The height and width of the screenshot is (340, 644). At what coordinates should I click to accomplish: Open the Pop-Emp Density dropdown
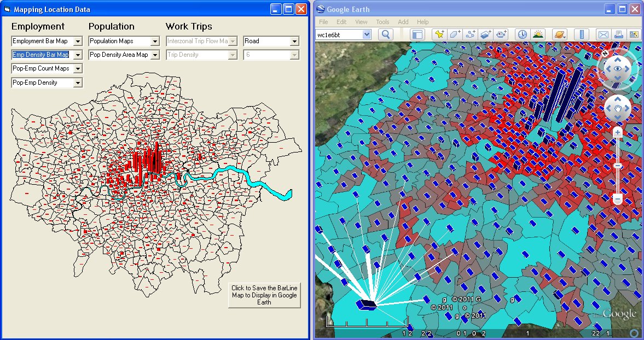coord(78,83)
